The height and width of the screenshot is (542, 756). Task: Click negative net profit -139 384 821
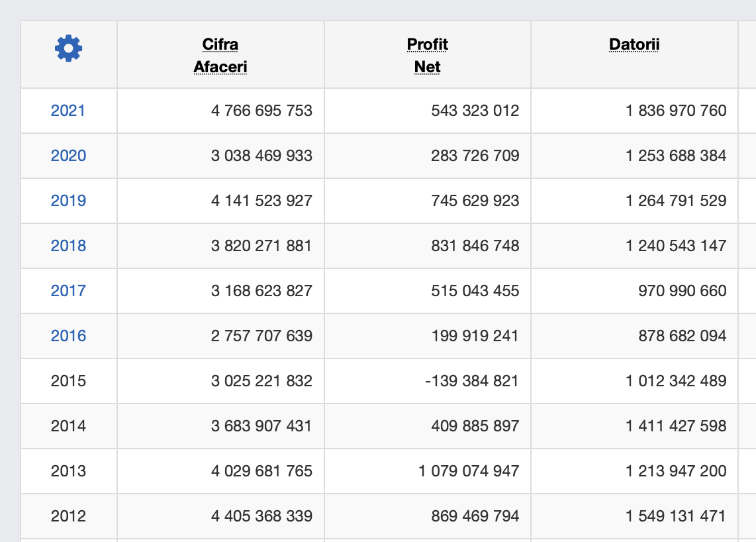click(473, 381)
